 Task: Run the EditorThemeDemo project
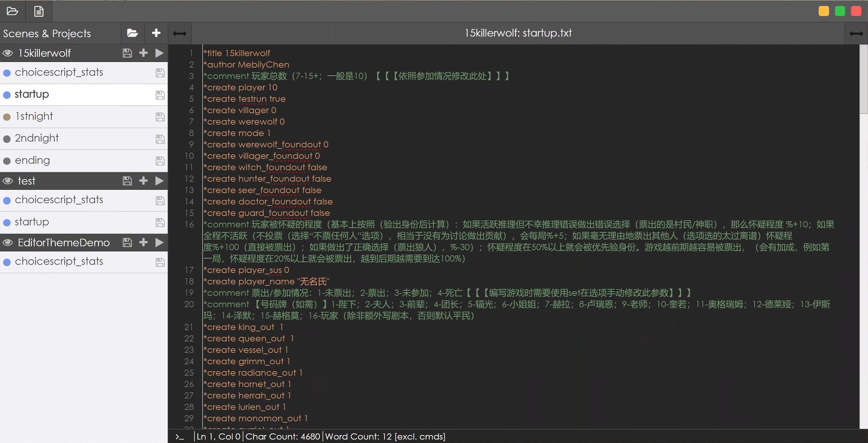(159, 243)
